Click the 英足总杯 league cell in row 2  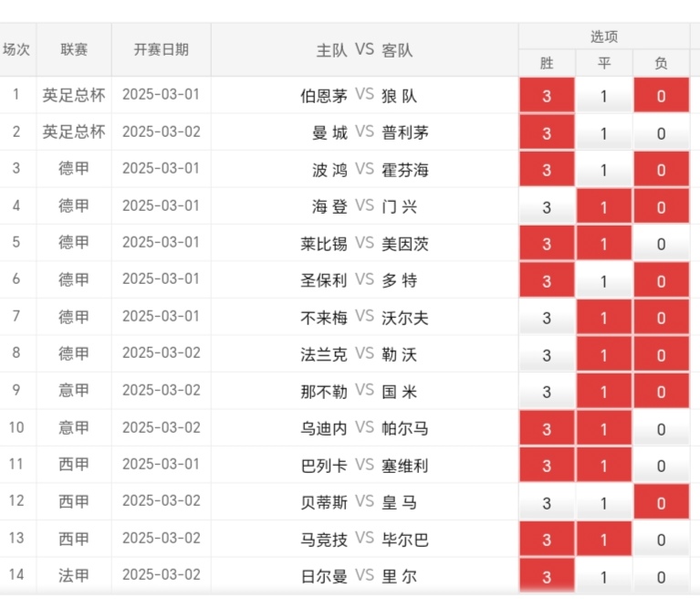coord(74,131)
